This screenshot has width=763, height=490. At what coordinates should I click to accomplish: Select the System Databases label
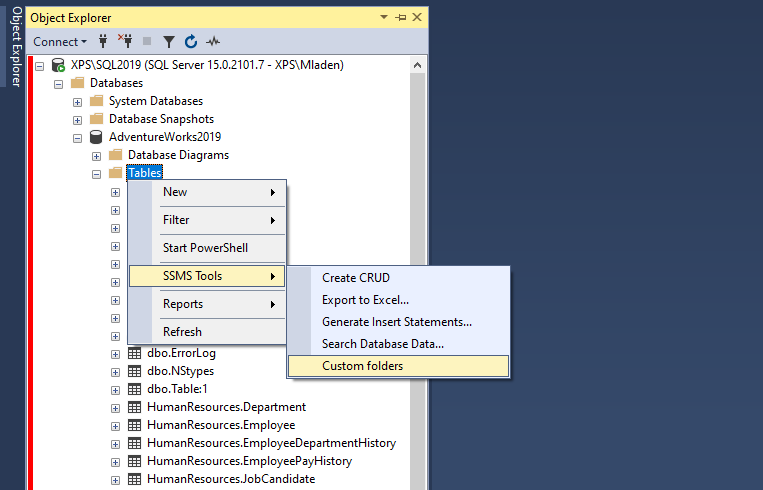[156, 101]
